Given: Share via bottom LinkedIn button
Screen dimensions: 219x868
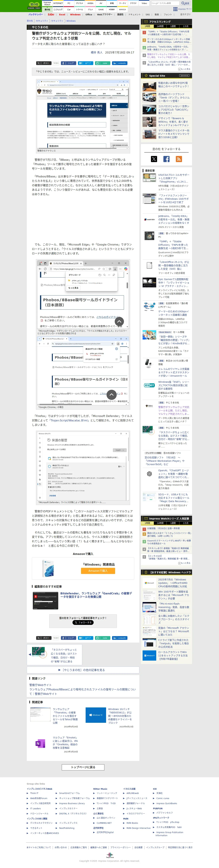Looking at the screenshot, I should 119,638.
